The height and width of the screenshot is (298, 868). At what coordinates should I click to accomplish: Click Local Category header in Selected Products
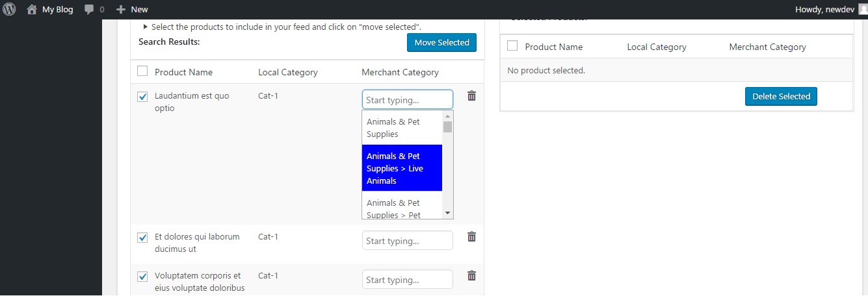click(657, 47)
